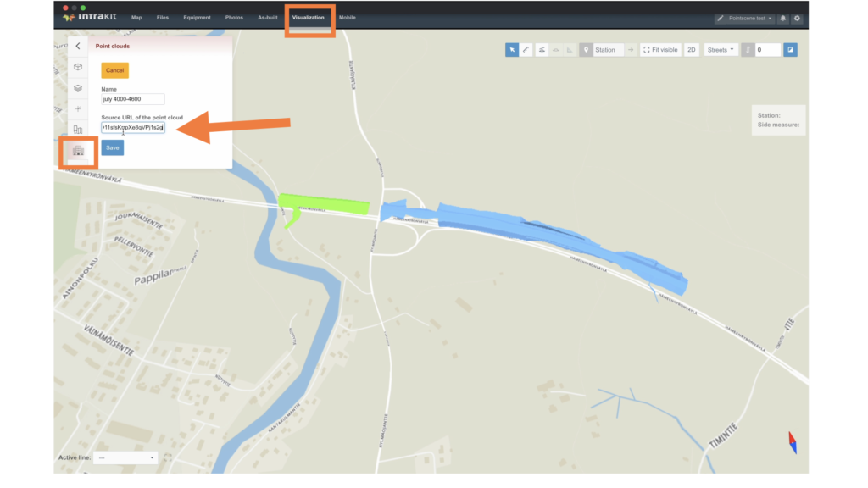868x488 pixels.
Task: Open the Map tab
Action: [x=136, y=18]
